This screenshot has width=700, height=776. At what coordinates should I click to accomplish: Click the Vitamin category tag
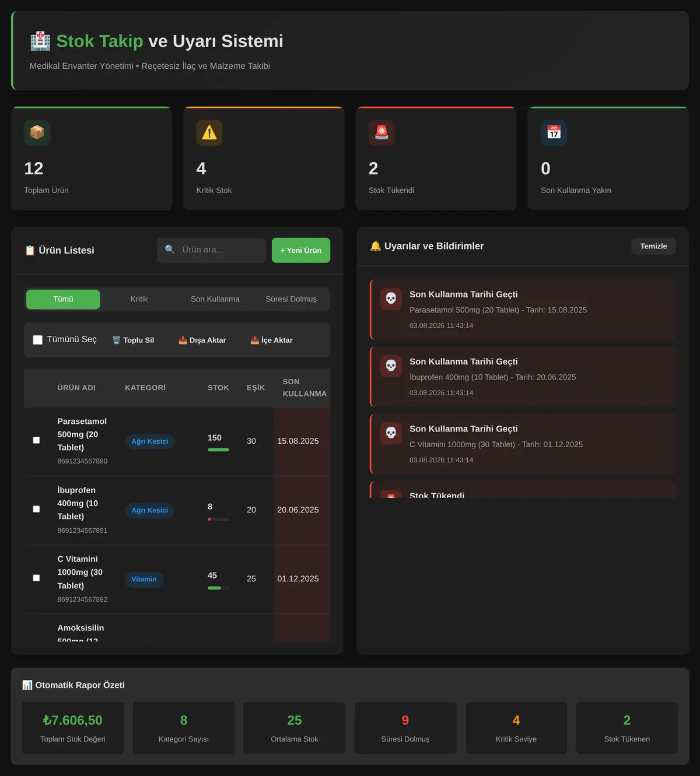point(144,579)
